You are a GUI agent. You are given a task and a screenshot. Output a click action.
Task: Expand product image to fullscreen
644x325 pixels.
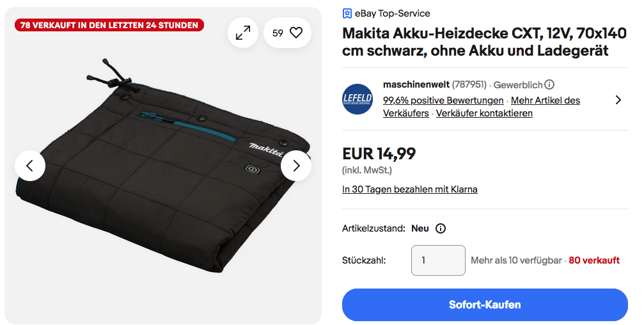(243, 33)
